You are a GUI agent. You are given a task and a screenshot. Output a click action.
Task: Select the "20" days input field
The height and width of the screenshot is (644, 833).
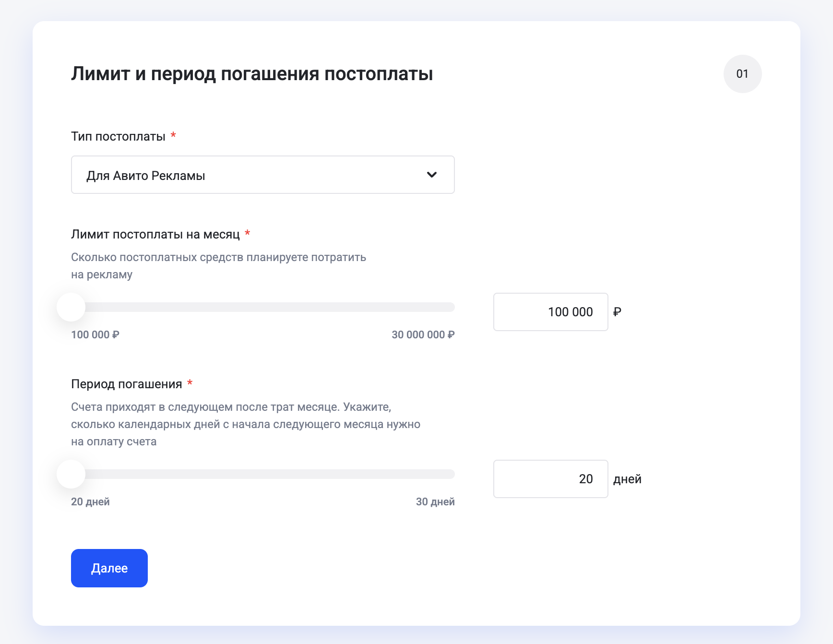tap(550, 478)
